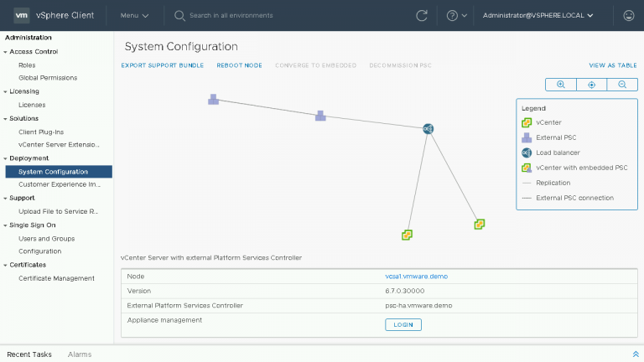Click the Replication legend entry
The width and height of the screenshot is (644, 362).
(x=553, y=183)
